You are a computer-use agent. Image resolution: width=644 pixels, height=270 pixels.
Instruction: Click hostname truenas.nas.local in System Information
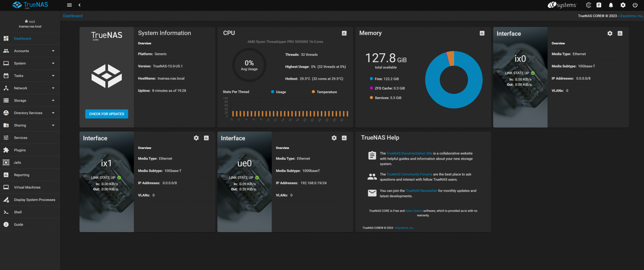pos(171,78)
